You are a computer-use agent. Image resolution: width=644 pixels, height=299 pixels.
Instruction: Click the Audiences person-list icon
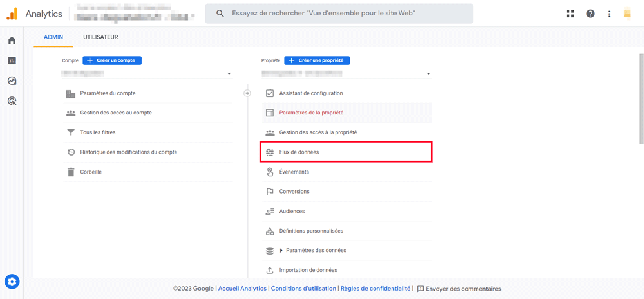tap(270, 211)
